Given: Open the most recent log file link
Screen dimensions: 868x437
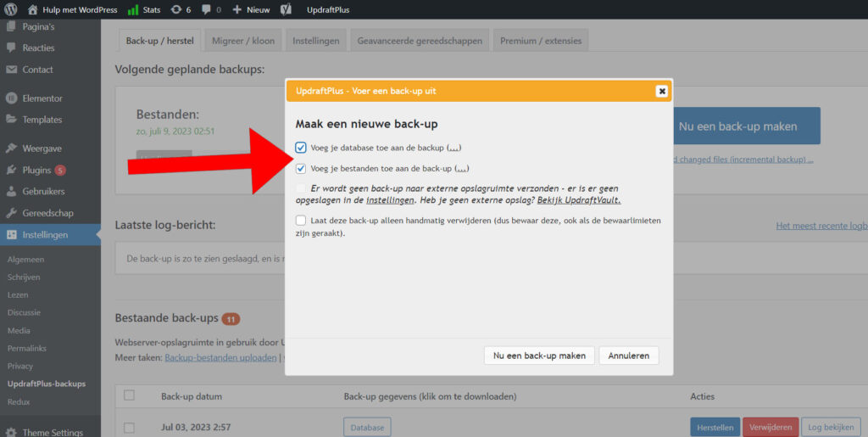Looking at the screenshot, I should pos(821,226).
